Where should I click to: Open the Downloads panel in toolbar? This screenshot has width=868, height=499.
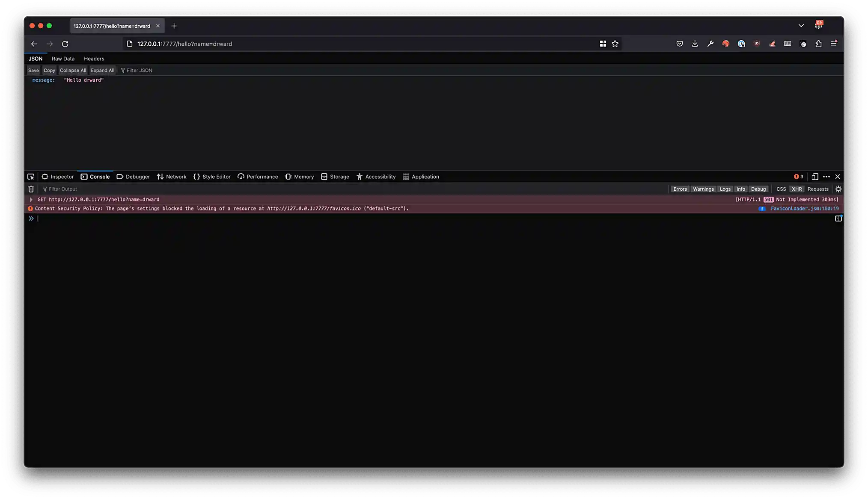click(695, 44)
